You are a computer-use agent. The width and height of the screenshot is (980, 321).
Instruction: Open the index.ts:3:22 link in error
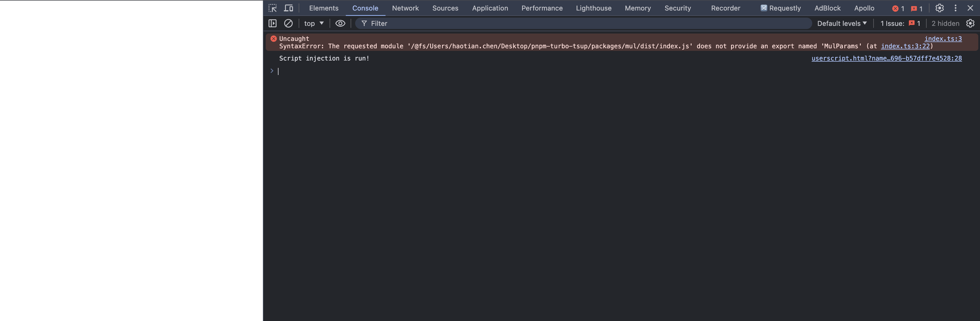pyautogui.click(x=905, y=46)
